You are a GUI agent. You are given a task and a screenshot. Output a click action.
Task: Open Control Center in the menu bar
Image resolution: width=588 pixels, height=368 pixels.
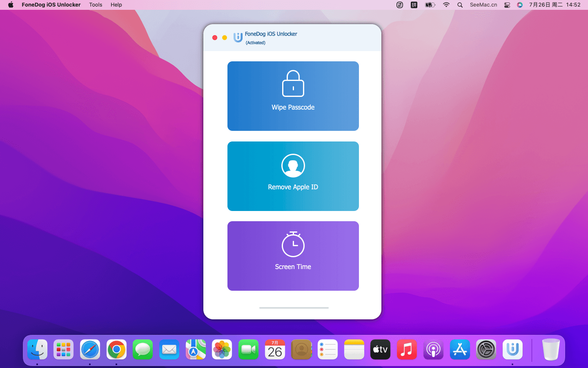[507, 5]
